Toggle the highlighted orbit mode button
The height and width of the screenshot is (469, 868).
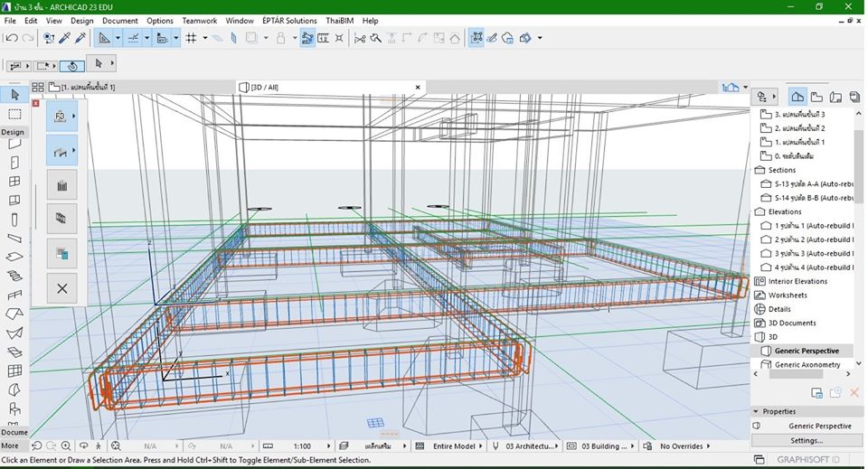tap(72, 66)
